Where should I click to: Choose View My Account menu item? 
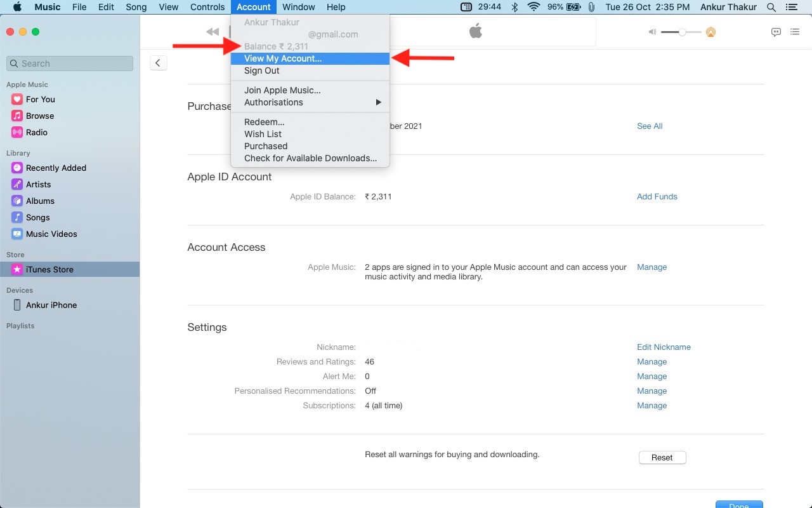(283, 58)
